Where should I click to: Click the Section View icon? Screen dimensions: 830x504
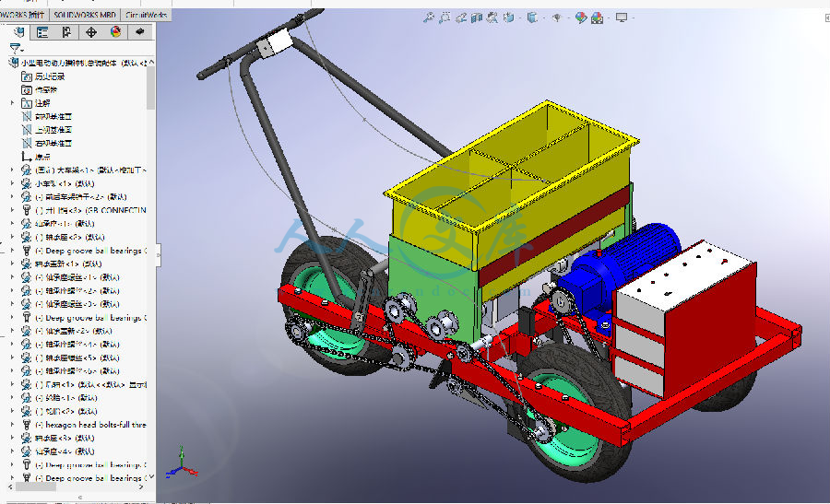(x=477, y=18)
